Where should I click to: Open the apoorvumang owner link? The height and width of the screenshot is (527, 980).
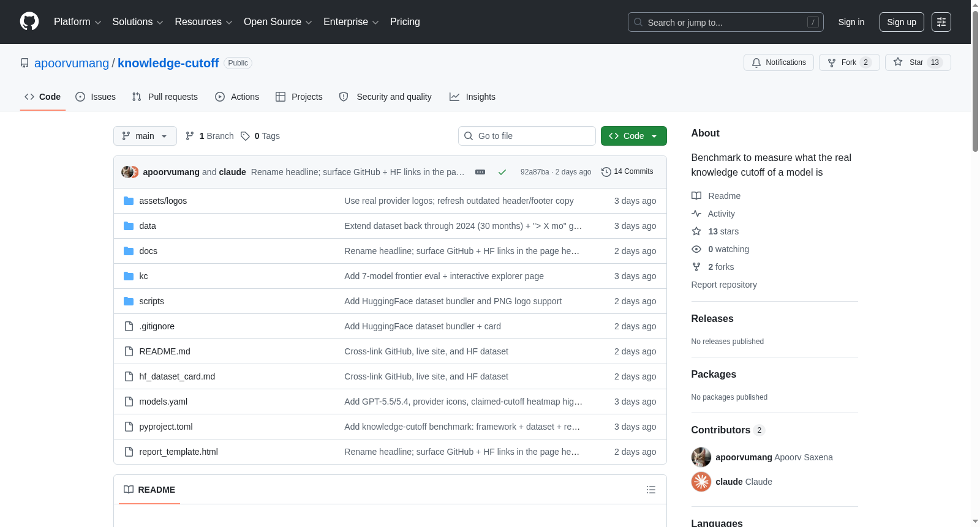pyautogui.click(x=72, y=63)
